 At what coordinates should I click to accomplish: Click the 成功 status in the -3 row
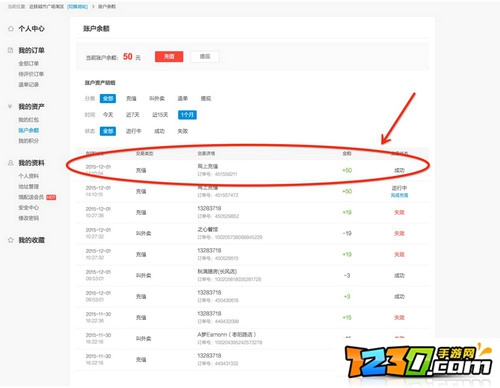(x=399, y=275)
